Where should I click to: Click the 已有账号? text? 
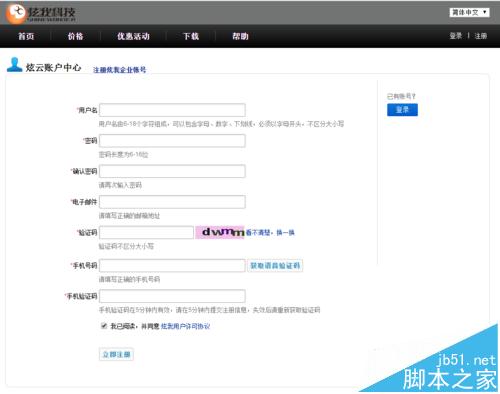click(x=401, y=96)
